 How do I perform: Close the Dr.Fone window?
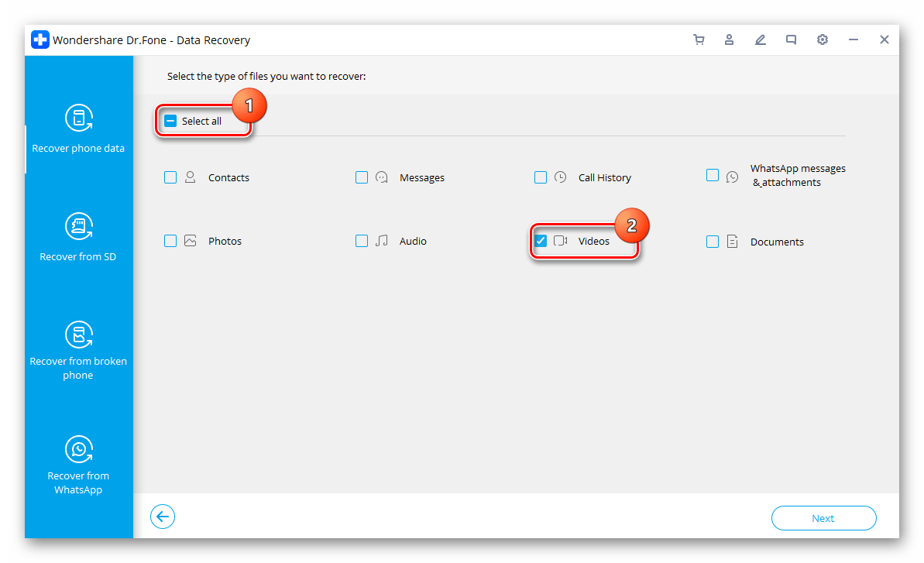coord(884,39)
